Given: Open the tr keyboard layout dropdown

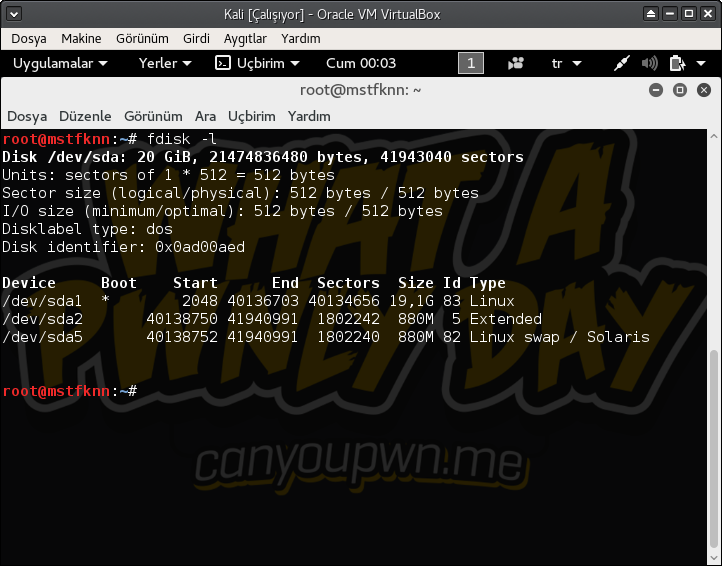Looking at the screenshot, I should (566, 63).
